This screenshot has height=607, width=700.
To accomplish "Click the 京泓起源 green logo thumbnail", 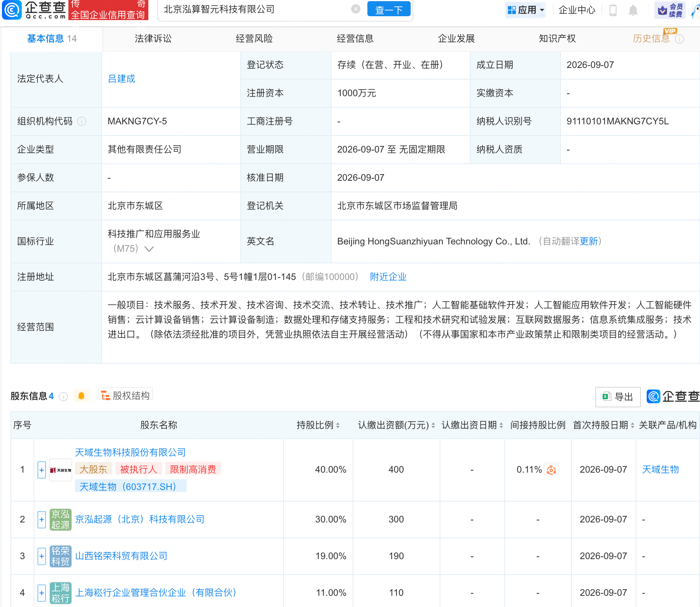I will (61, 519).
